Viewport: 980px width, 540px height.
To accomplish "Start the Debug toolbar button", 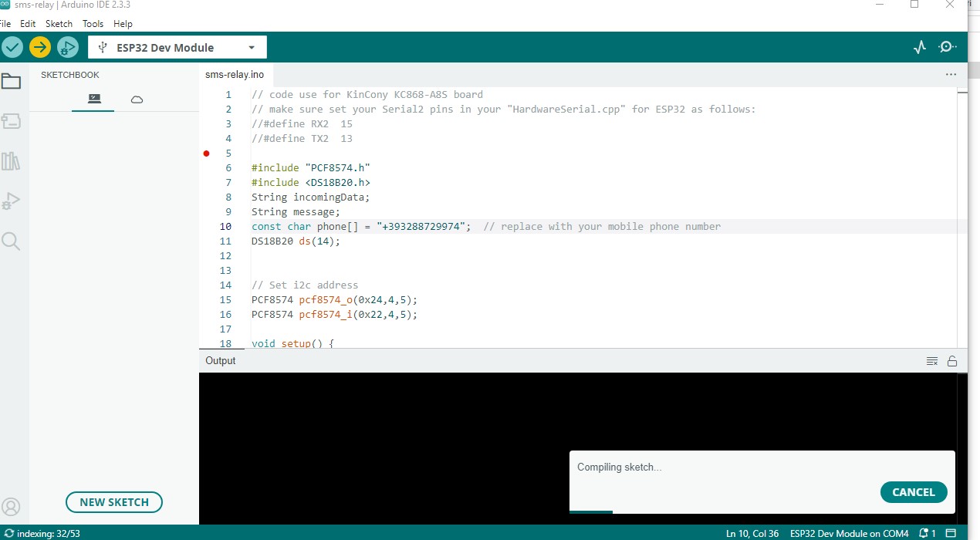I will 68,47.
